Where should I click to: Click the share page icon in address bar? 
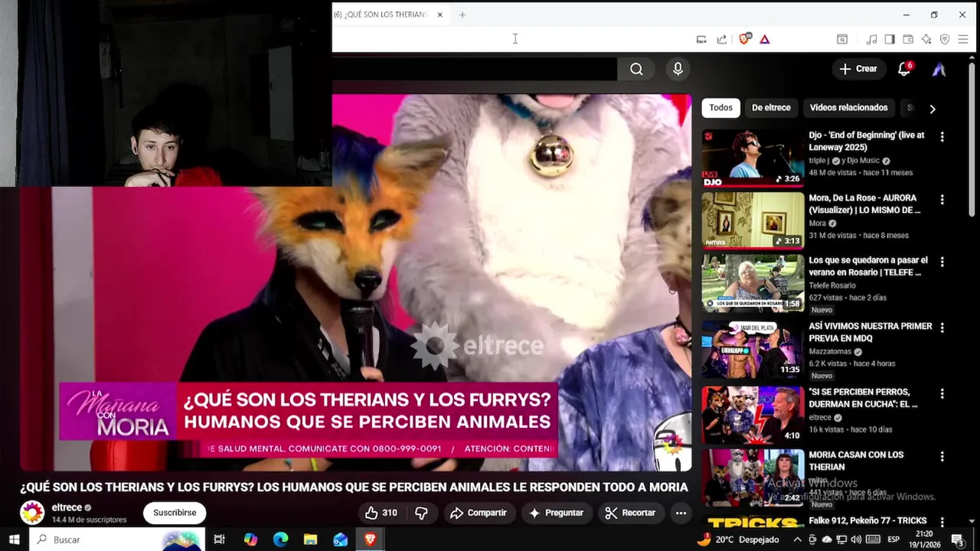coord(722,39)
